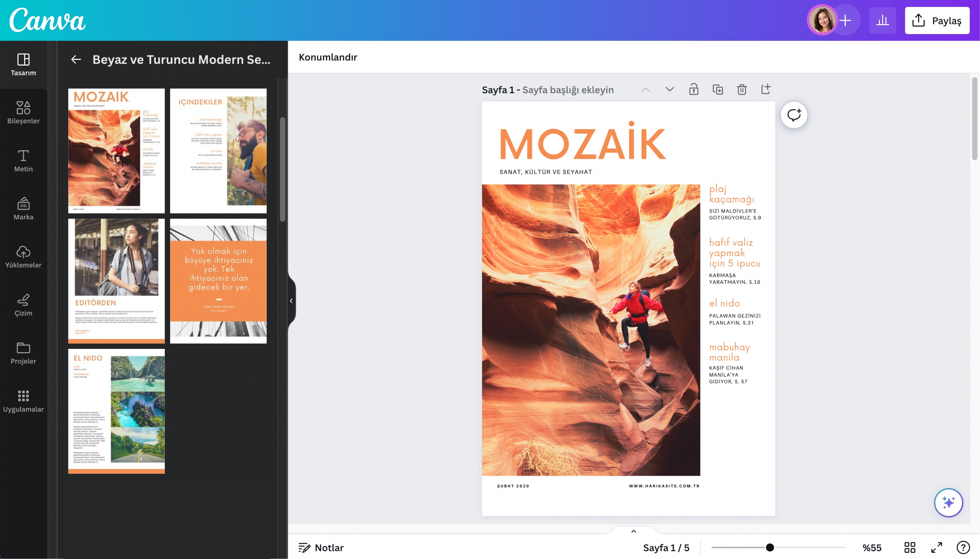Select the MOZAIK cover template thumbnail
The height and width of the screenshot is (559, 980).
tap(116, 151)
